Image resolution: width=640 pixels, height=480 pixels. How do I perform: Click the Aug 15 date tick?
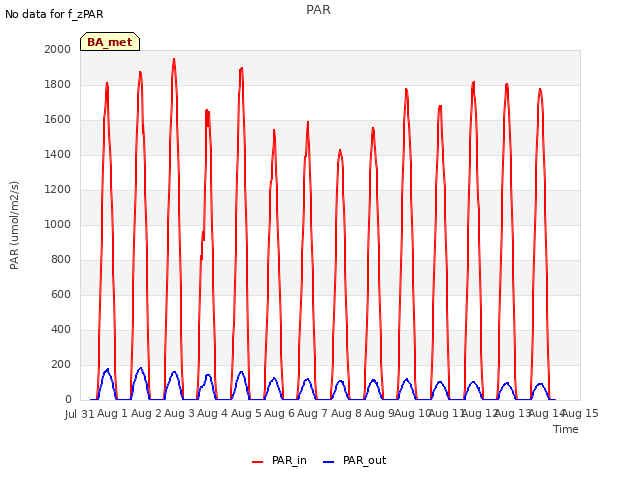(x=580, y=413)
